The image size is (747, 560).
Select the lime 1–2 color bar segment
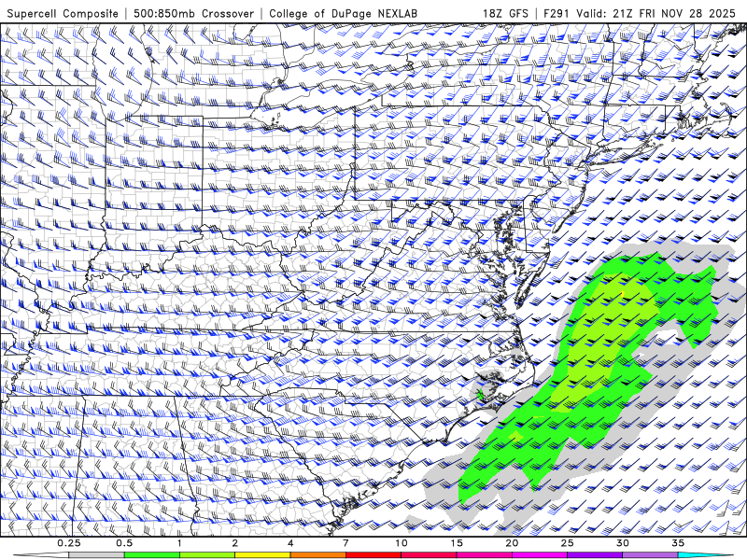pos(206,555)
